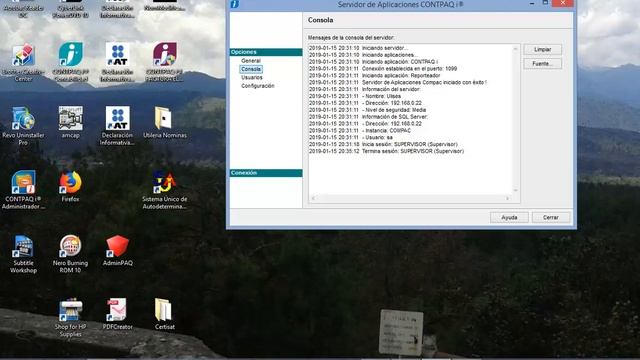
Task: Select log line 'Iniciando servidor...'
Action: pos(358,48)
